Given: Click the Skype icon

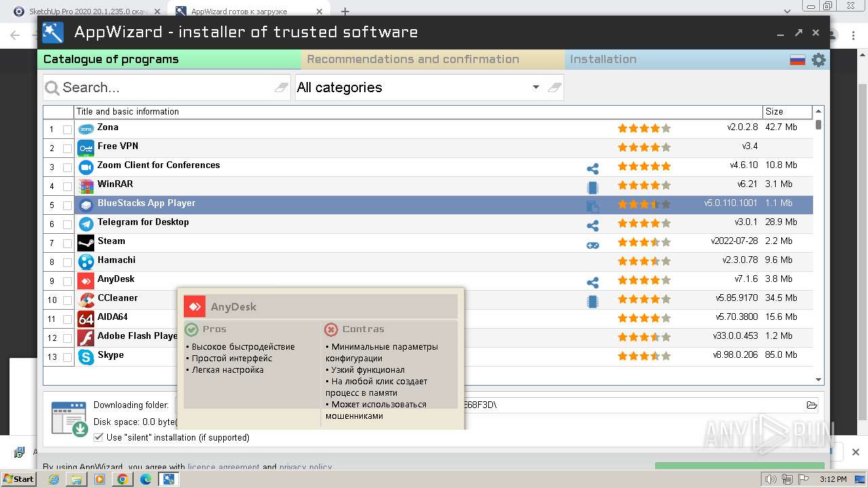Looking at the screenshot, I should click(86, 357).
